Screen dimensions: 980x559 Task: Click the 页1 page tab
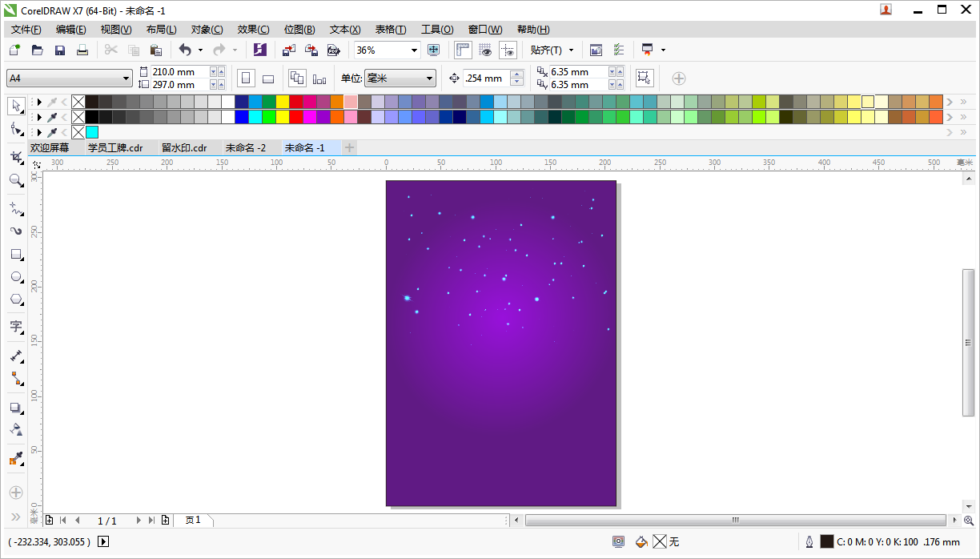(x=193, y=521)
